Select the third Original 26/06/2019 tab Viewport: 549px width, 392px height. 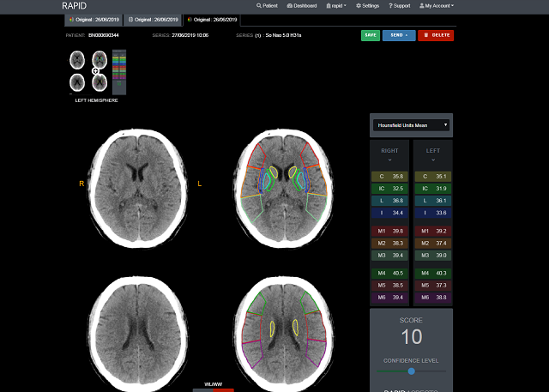212,19
